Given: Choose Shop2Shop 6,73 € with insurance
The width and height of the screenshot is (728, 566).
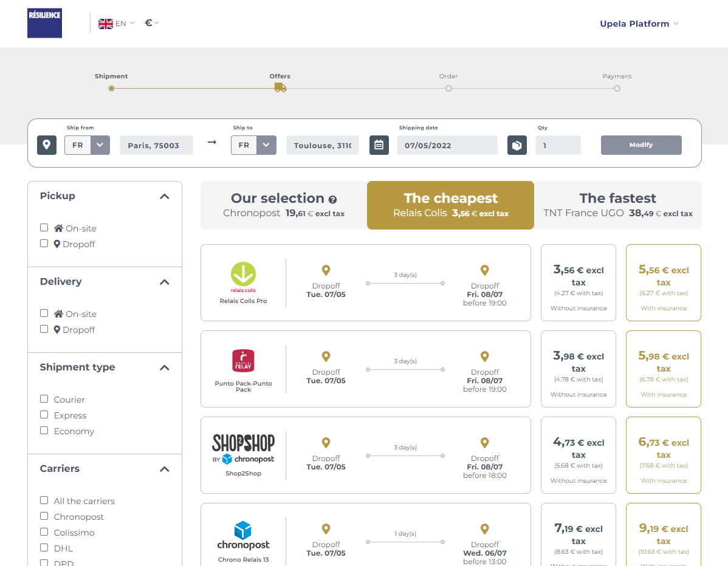Looking at the screenshot, I should click(x=664, y=455).
